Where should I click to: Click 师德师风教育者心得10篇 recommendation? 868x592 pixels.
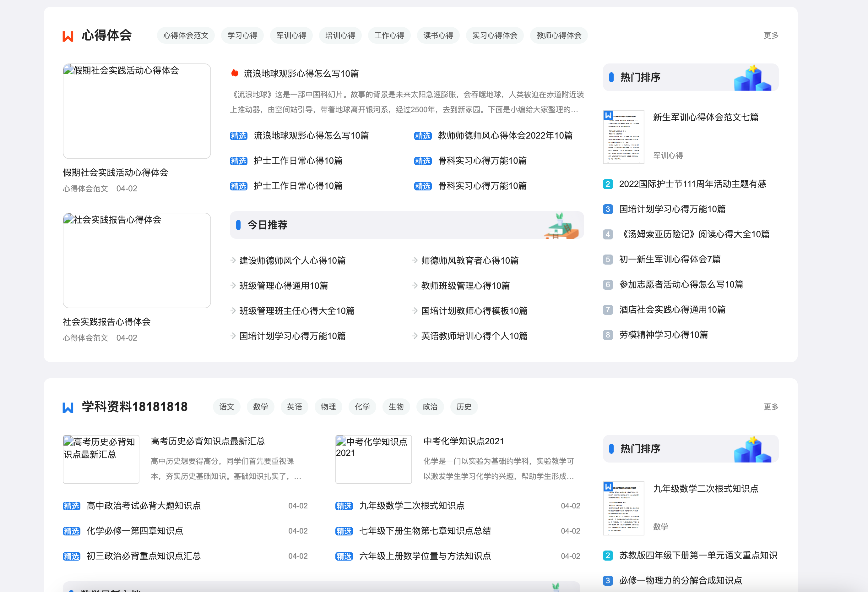point(469,260)
